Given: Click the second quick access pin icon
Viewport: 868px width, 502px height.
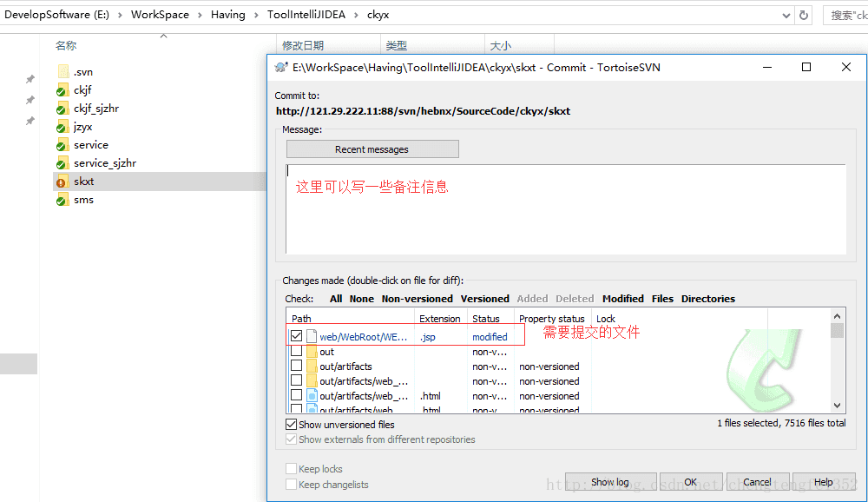Looking at the screenshot, I should tap(30, 100).
